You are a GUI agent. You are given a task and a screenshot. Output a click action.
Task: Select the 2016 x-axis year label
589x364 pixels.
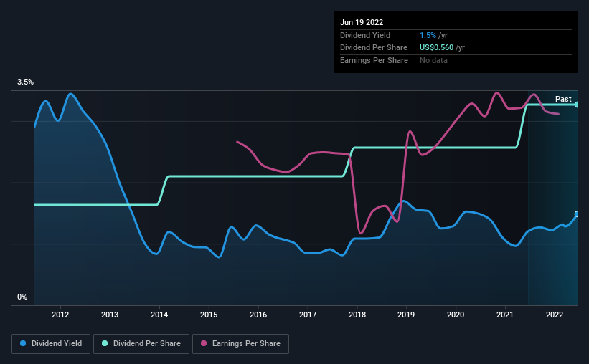(258, 315)
